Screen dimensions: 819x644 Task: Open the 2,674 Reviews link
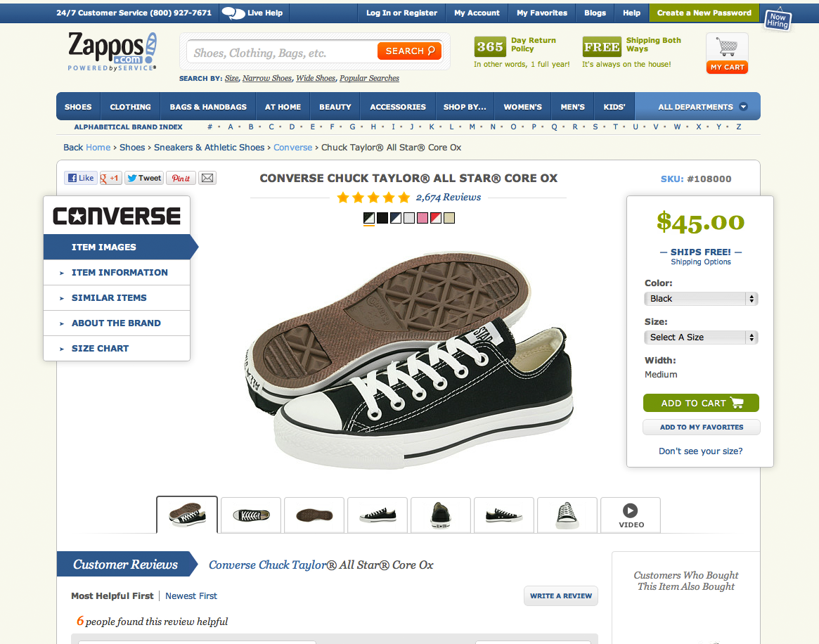pos(448,198)
